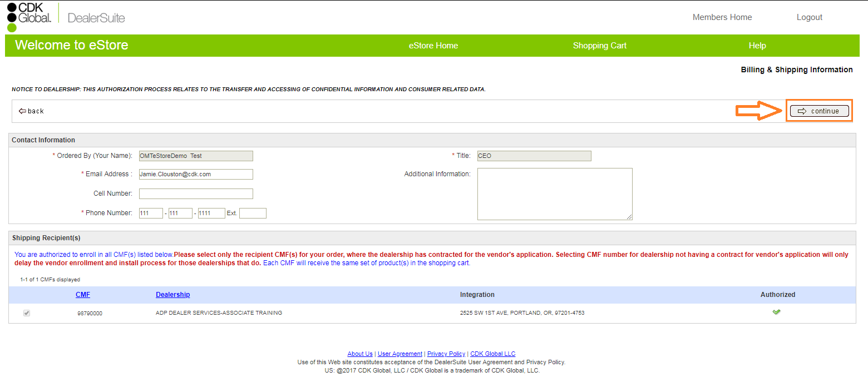The image size is (868, 382).
Task: Click the phone last four digits field
Action: click(211, 213)
